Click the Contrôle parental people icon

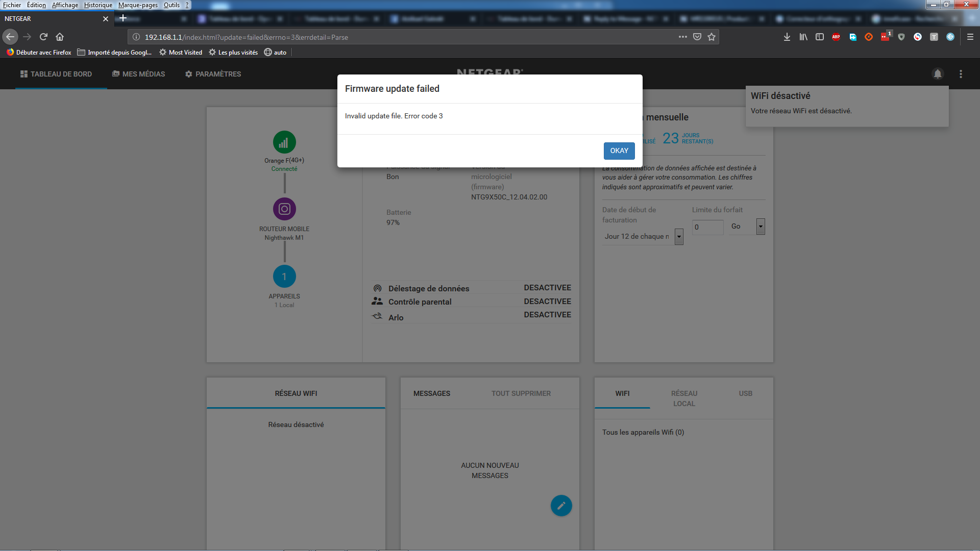coord(377,301)
